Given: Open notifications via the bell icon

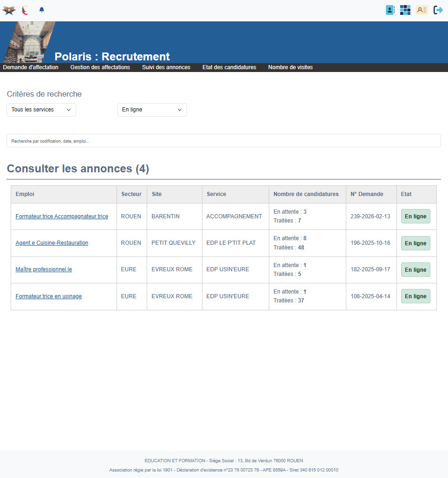Looking at the screenshot, I should (x=42, y=10).
